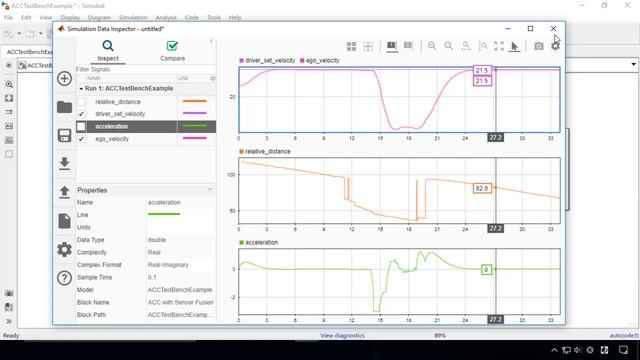
Task: Click the ego_velocity magenta line swatch
Action: click(195, 138)
